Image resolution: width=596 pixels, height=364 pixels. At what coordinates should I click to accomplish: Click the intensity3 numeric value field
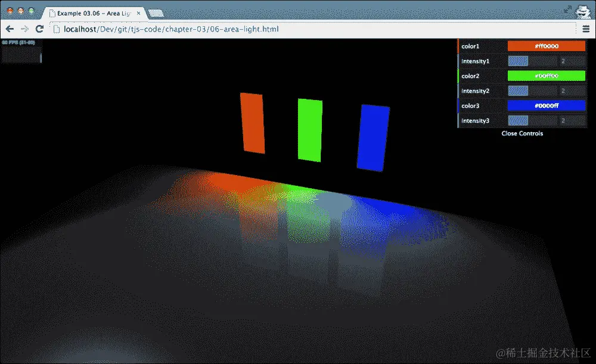572,120
